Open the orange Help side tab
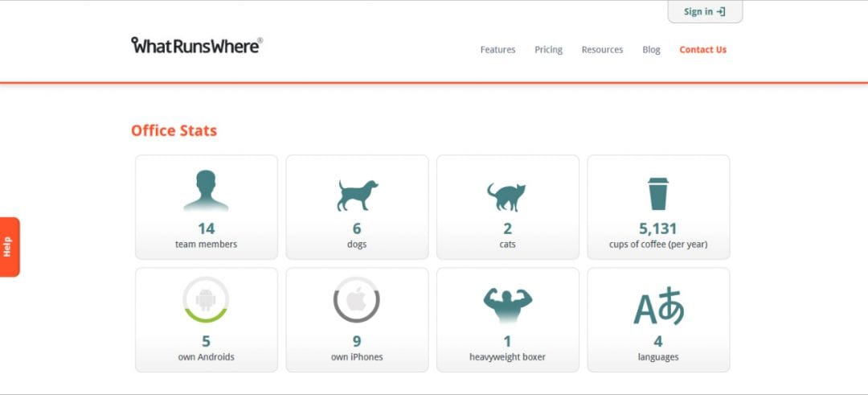 click(x=9, y=247)
